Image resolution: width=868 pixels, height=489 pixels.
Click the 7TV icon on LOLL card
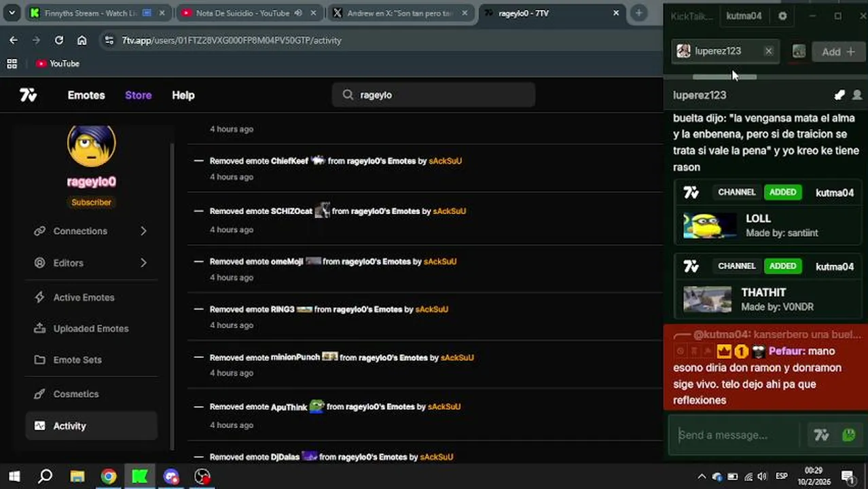[691, 193]
